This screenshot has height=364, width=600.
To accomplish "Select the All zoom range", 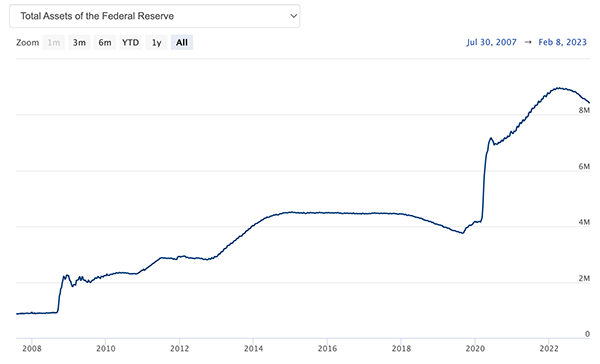I will click(x=182, y=42).
